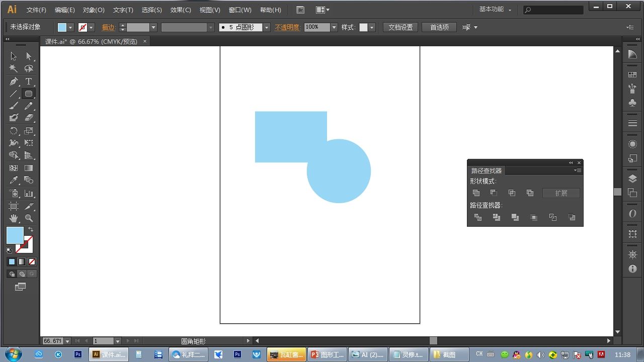The image size is (644, 362).
Task: Click the 文档设置 button
Action: coord(400,27)
